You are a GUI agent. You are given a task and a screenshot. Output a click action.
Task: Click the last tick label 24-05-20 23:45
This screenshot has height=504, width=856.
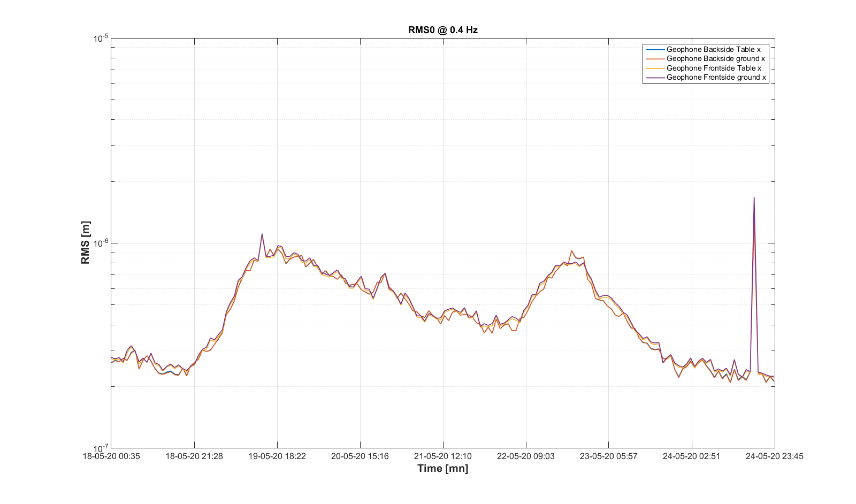tap(774, 456)
